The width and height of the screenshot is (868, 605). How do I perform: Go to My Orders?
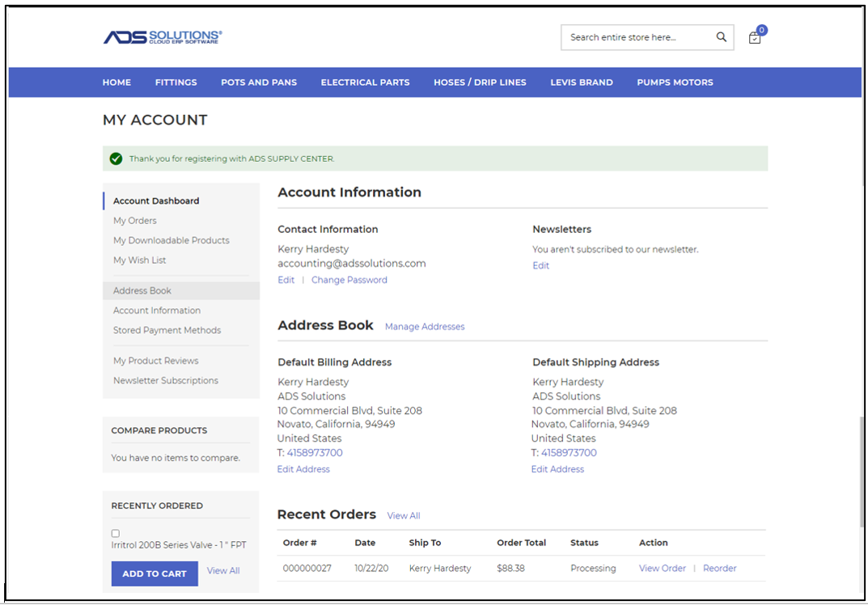pyautogui.click(x=135, y=220)
